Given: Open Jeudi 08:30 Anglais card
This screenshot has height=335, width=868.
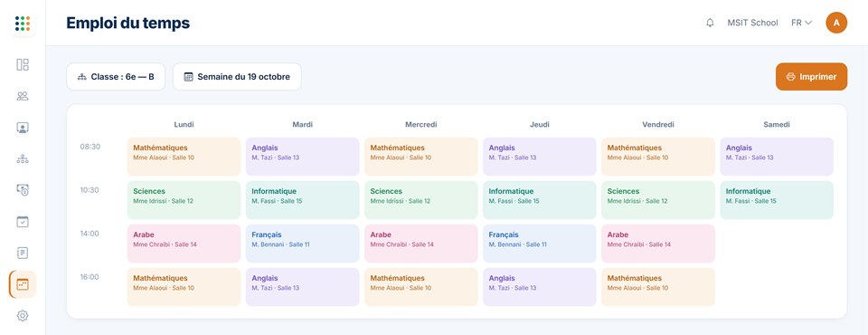Looking at the screenshot, I should point(539,157).
